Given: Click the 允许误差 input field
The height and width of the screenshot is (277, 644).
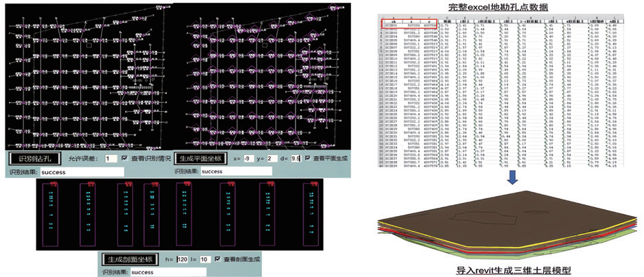Looking at the screenshot, I should coord(110,158).
